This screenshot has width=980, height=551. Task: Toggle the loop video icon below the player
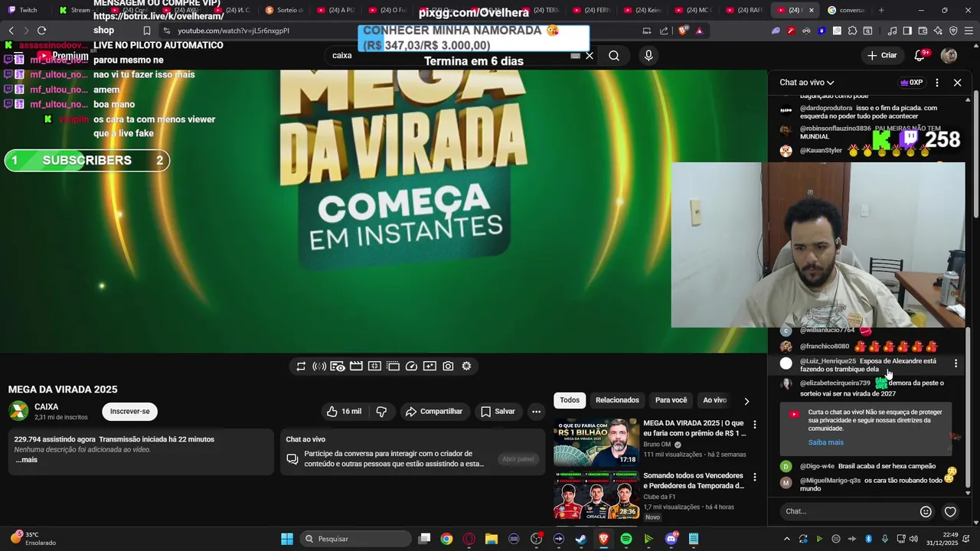coord(301,367)
